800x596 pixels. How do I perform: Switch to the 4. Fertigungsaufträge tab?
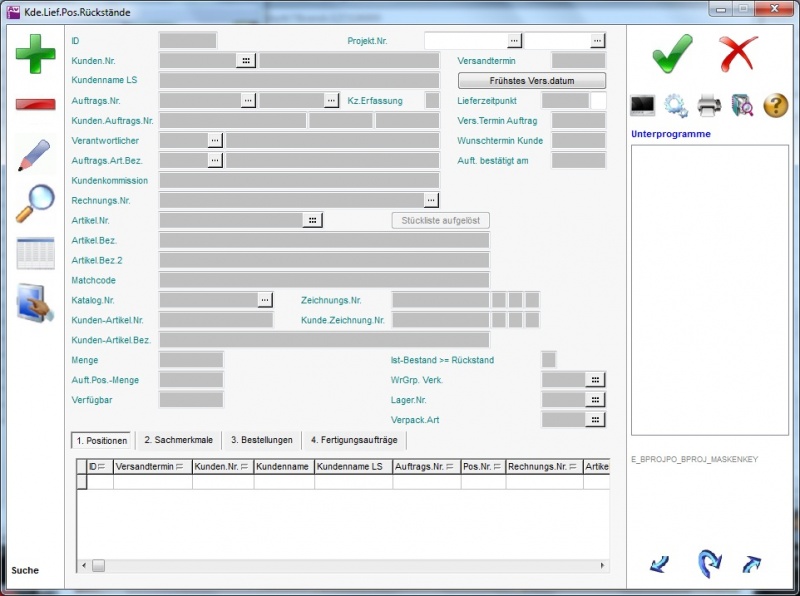point(353,440)
